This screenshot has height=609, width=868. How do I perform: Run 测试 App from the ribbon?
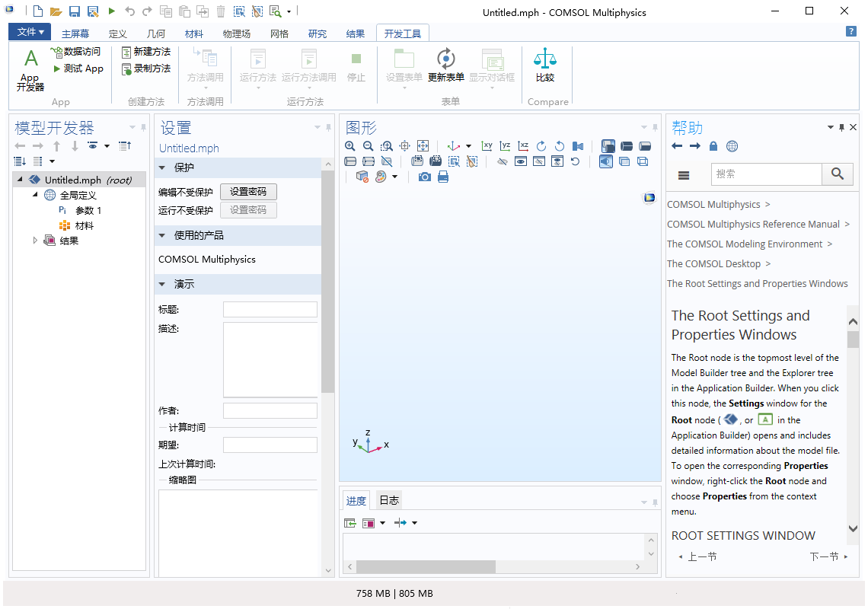coord(78,69)
